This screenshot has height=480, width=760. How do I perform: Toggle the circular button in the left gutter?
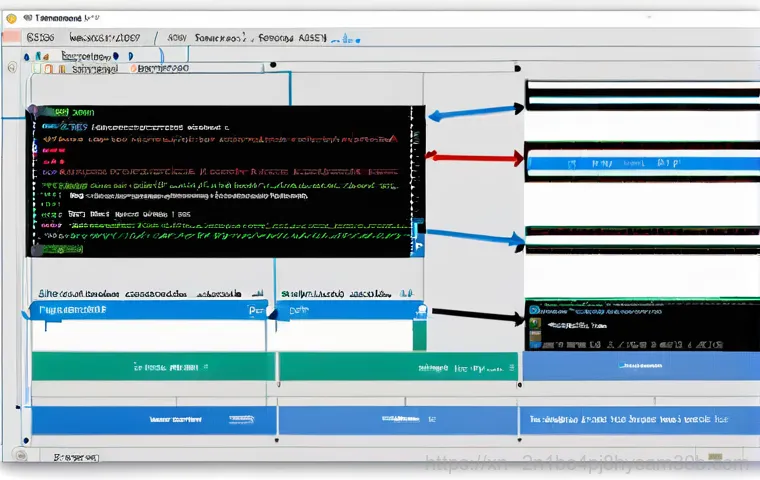(x=12, y=69)
